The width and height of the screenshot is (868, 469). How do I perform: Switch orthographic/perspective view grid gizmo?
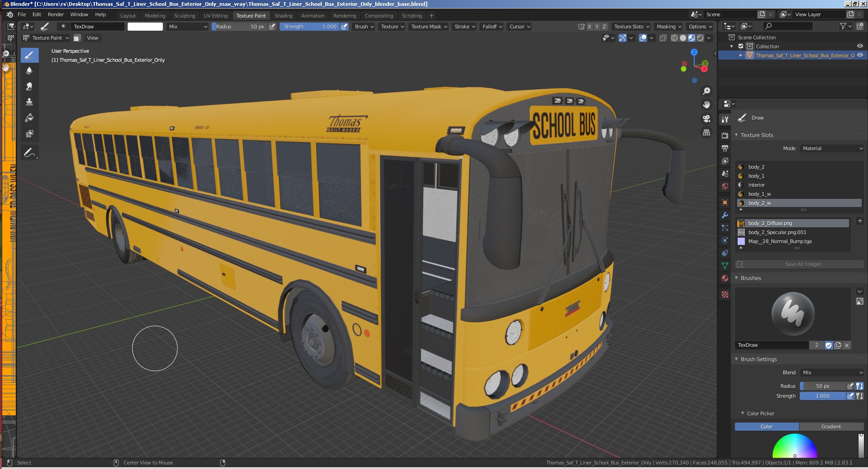pos(706,133)
